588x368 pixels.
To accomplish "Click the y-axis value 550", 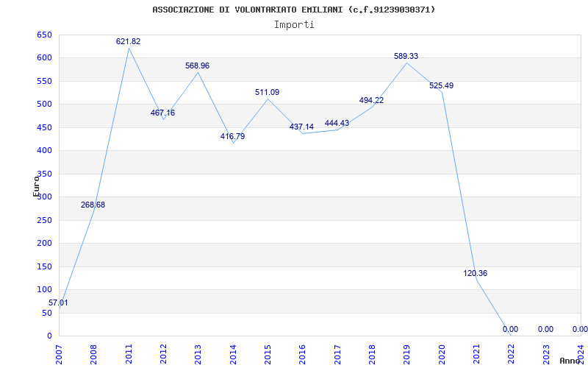I will pyautogui.click(x=44, y=81).
